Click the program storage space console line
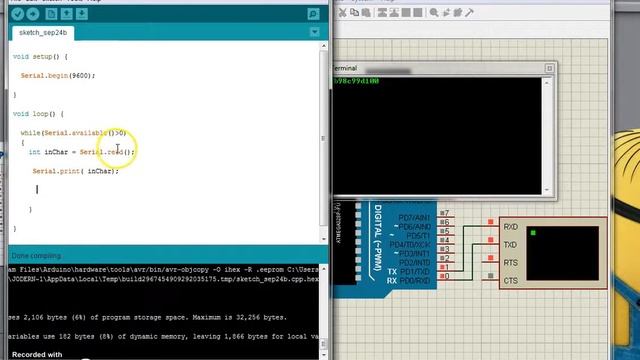Viewport: 640px width, 360px height. point(148,317)
